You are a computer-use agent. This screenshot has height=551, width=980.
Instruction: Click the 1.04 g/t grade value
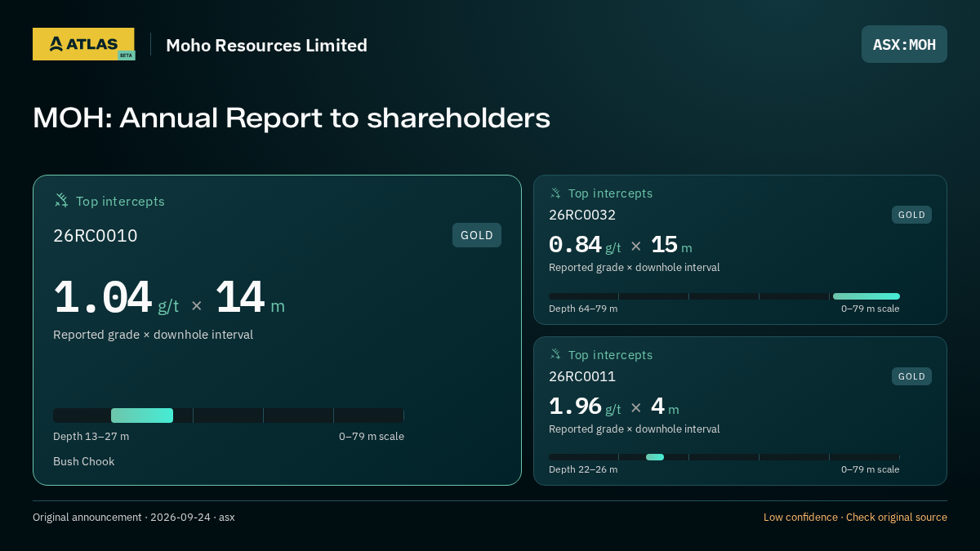[x=116, y=298]
